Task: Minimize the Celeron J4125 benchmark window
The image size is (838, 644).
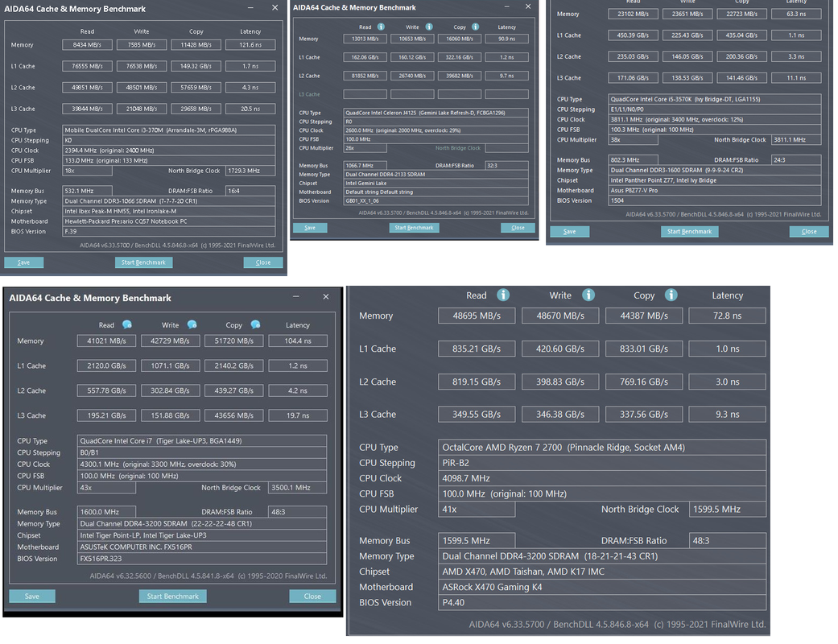Action: click(x=506, y=6)
